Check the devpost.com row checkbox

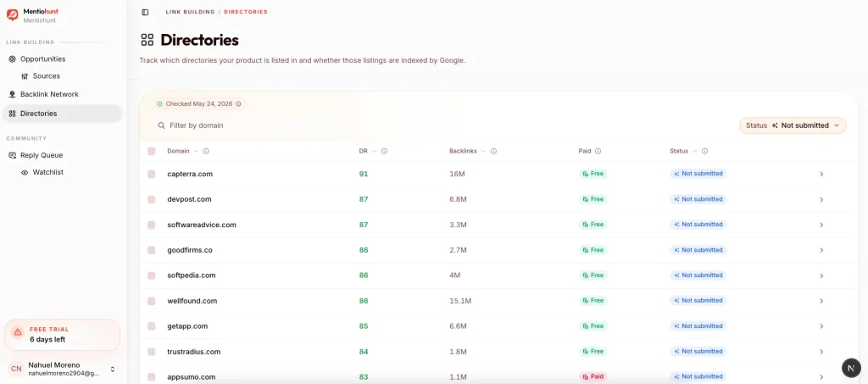click(x=151, y=199)
